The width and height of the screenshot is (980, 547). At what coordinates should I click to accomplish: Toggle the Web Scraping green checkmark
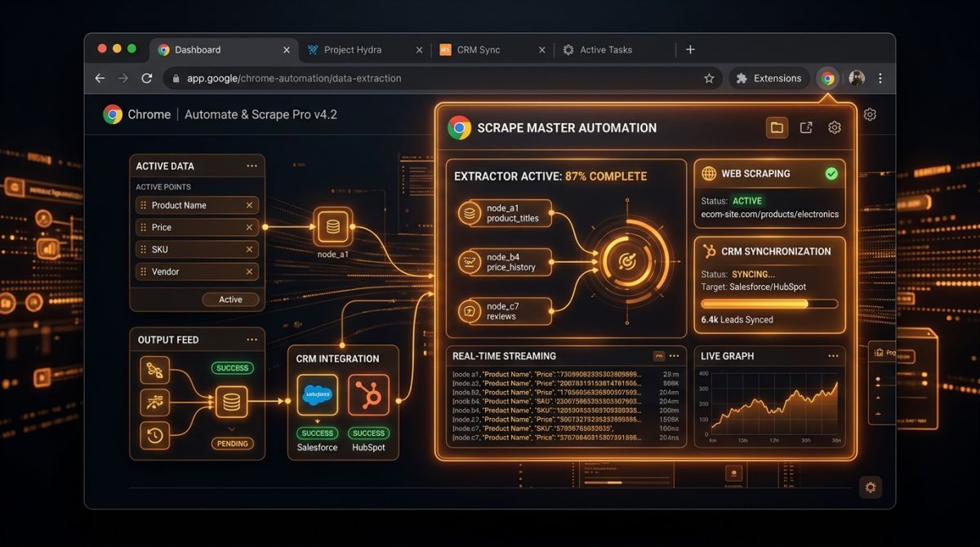click(x=831, y=174)
